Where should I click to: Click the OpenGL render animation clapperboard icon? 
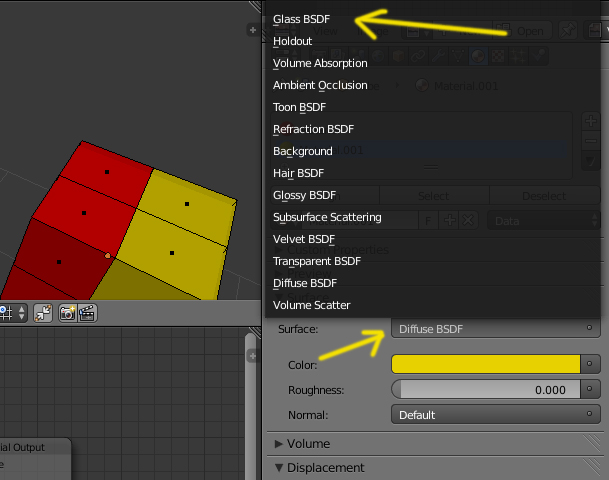tap(87, 313)
